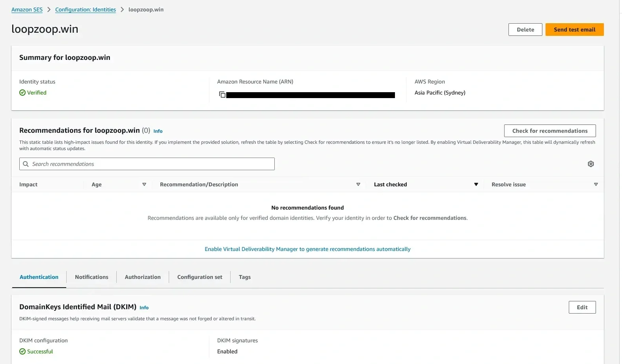Click Check for recommendations button
622x364 pixels.
pyautogui.click(x=550, y=131)
